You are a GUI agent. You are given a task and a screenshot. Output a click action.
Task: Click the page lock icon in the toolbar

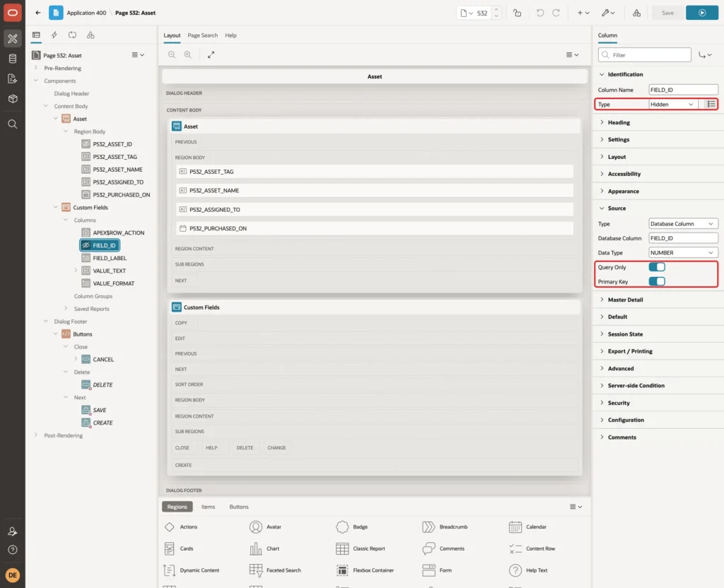[517, 13]
